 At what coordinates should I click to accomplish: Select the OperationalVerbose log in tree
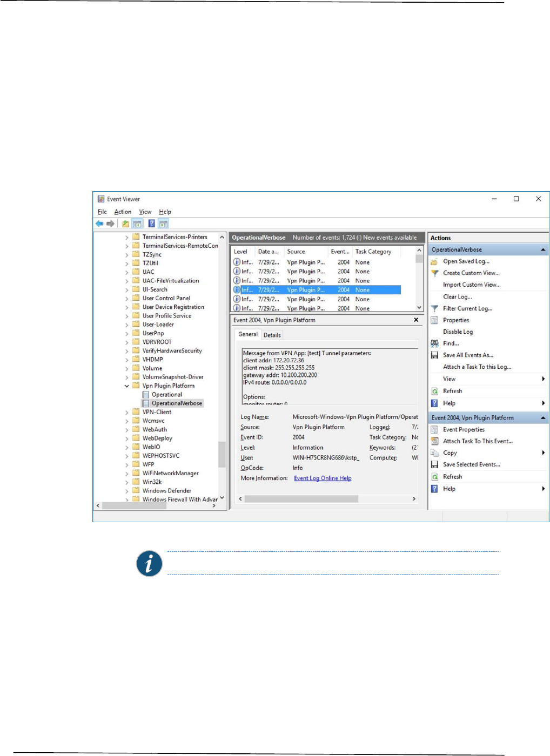click(177, 403)
